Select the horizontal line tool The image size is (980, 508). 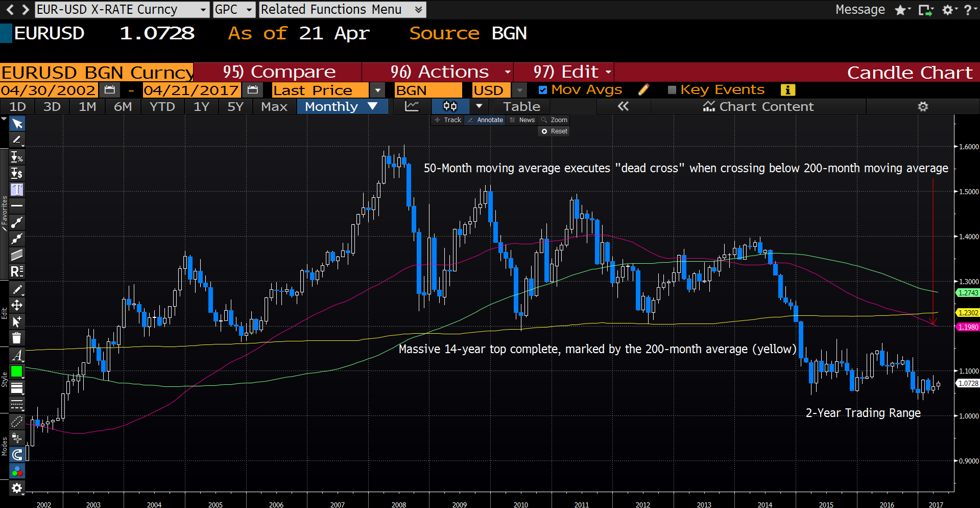[x=17, y=206]
